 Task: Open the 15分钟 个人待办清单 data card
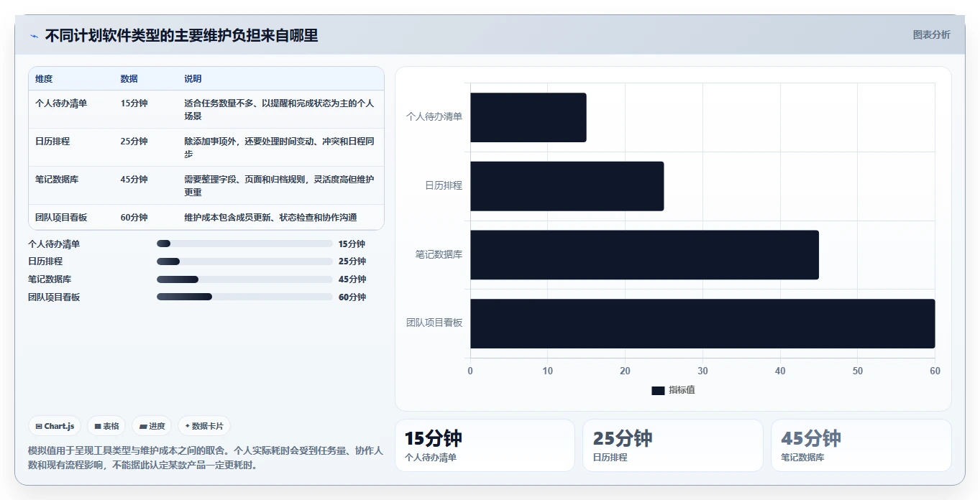click(485, 445)
